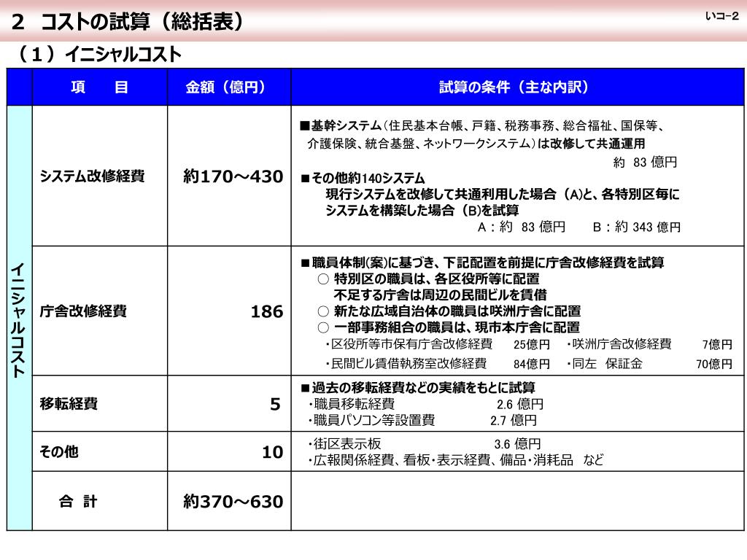Screen dimensions: 747x560
Task: Click the amount '186'
Action: tap(267, 312)
